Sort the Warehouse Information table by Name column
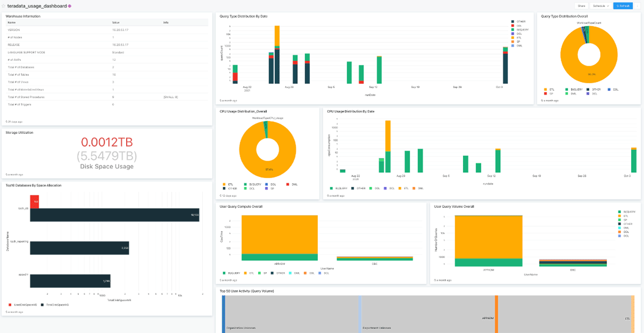Screen dimensions: 644x333 (12, 23)
